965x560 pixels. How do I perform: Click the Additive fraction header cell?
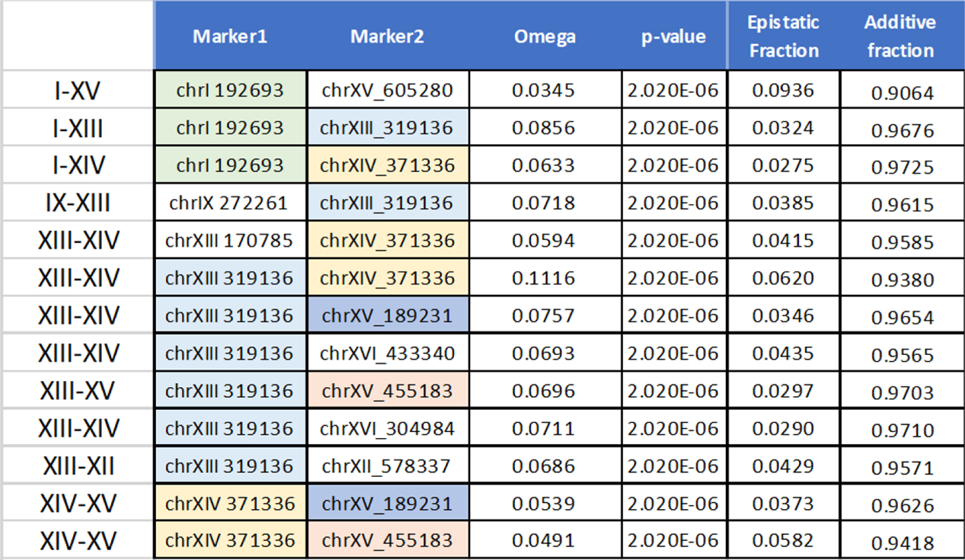pos(900,37)
